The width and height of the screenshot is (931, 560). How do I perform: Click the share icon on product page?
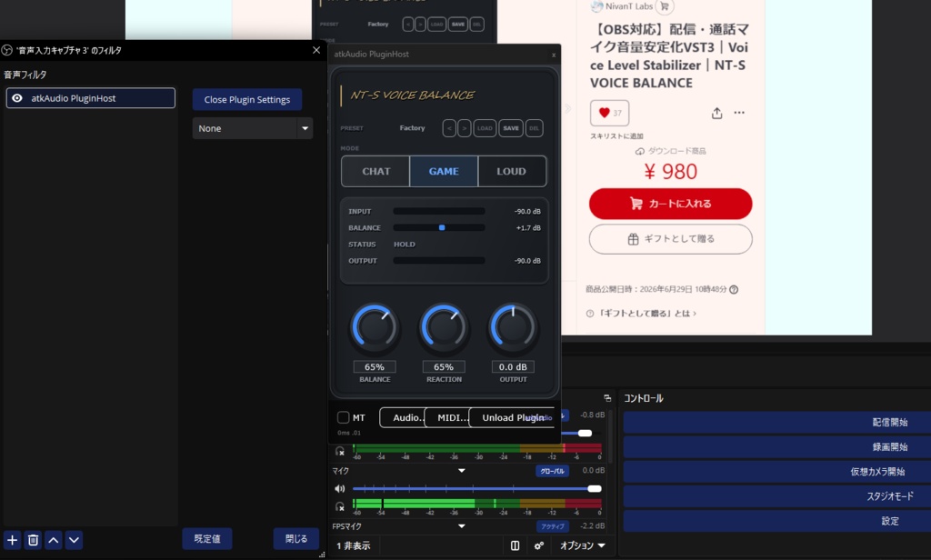[716, 113]
